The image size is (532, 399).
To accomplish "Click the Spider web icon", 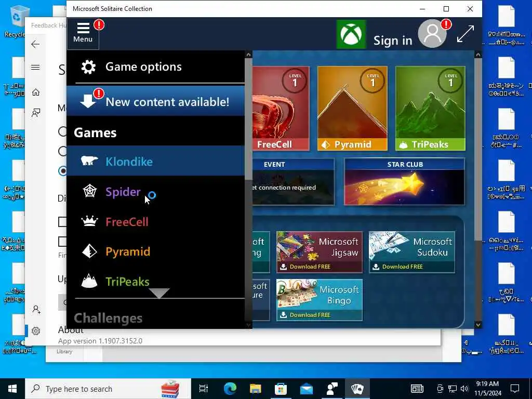I will (89, 191).
